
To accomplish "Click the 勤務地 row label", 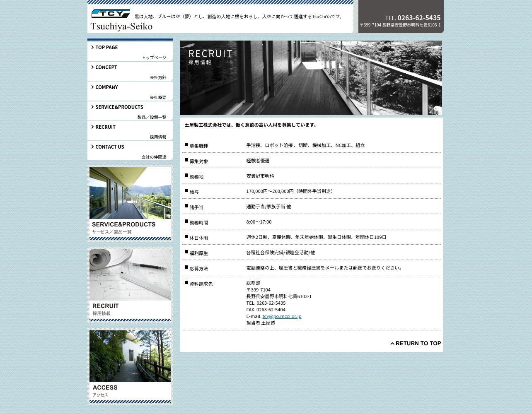I will (196, 176).
